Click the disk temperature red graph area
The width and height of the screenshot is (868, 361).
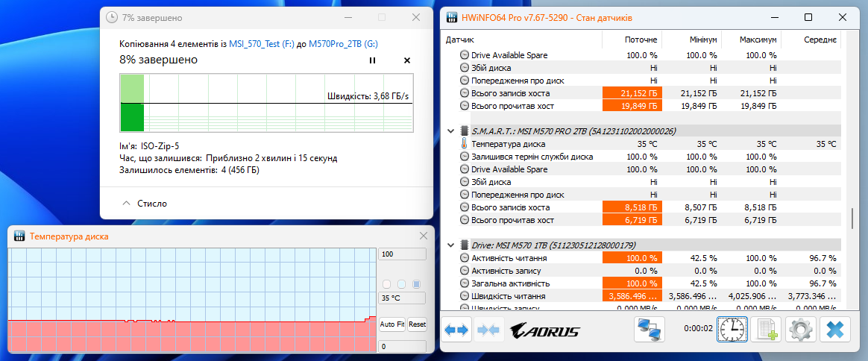pyautogui.click(x=192, y=336)
